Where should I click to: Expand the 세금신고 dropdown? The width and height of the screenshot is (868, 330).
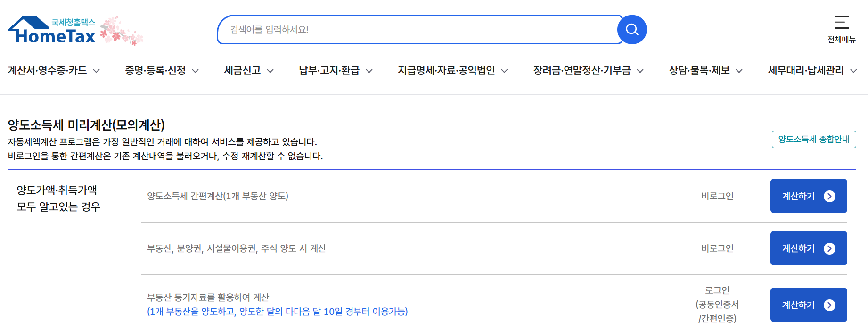247,70
